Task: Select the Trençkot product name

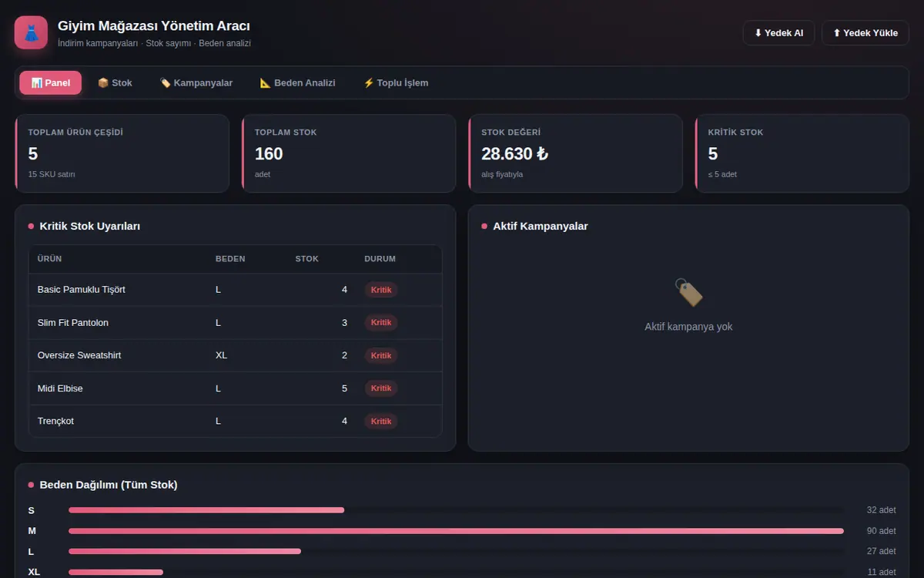Action: [55, 422]
